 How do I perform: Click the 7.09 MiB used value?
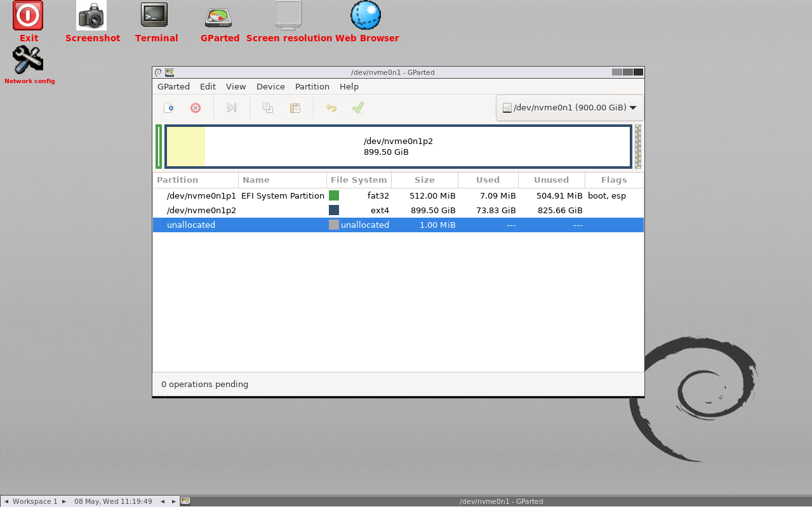click(498, 195)
